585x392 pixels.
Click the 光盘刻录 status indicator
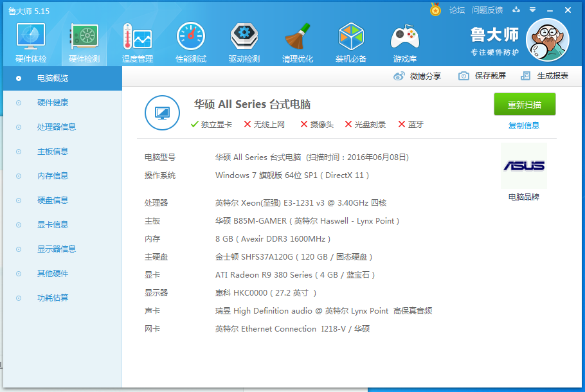pos(365,125)
